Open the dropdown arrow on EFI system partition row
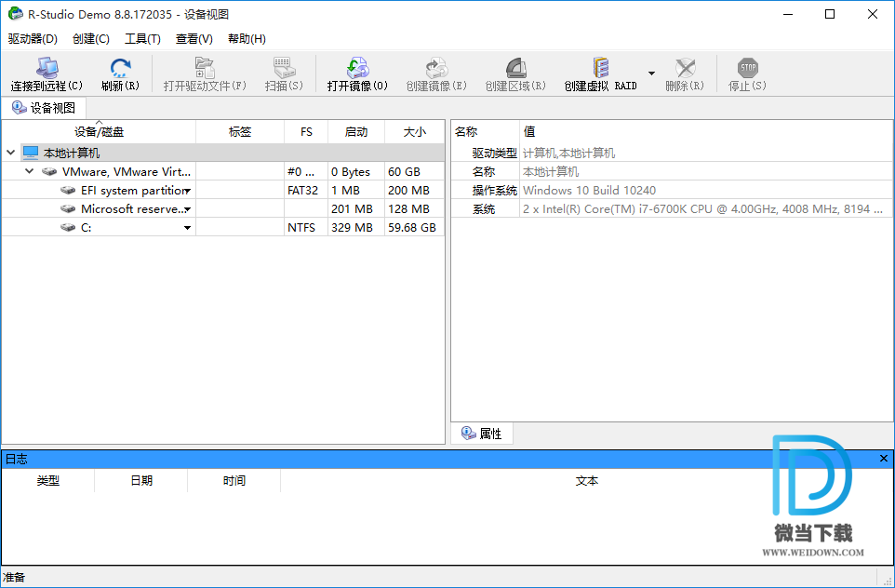The height and width of the screenshot is (588, 895). click(187, 191)
